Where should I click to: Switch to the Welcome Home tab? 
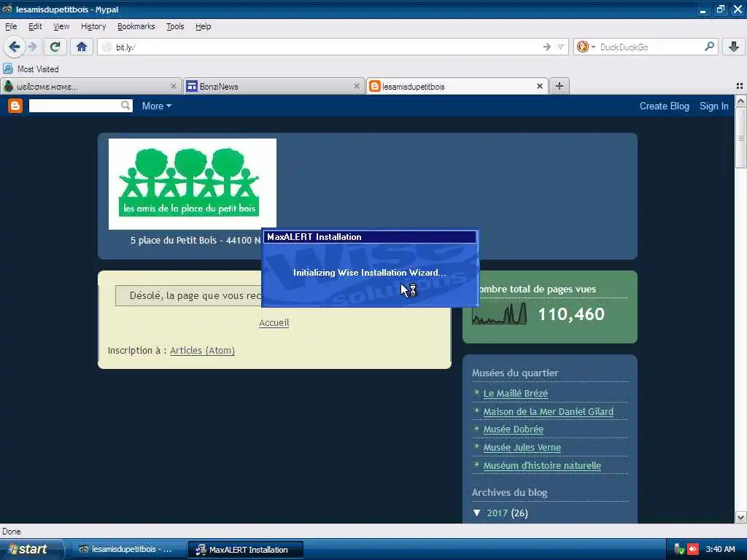[x=90, y=86]
